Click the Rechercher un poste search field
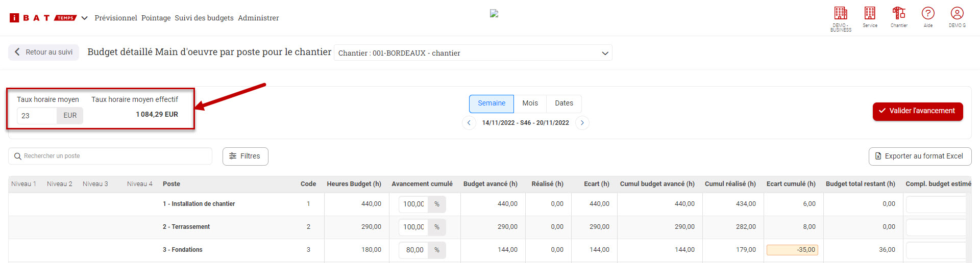This screenshot has height=263, width=980. click(115, 156)
